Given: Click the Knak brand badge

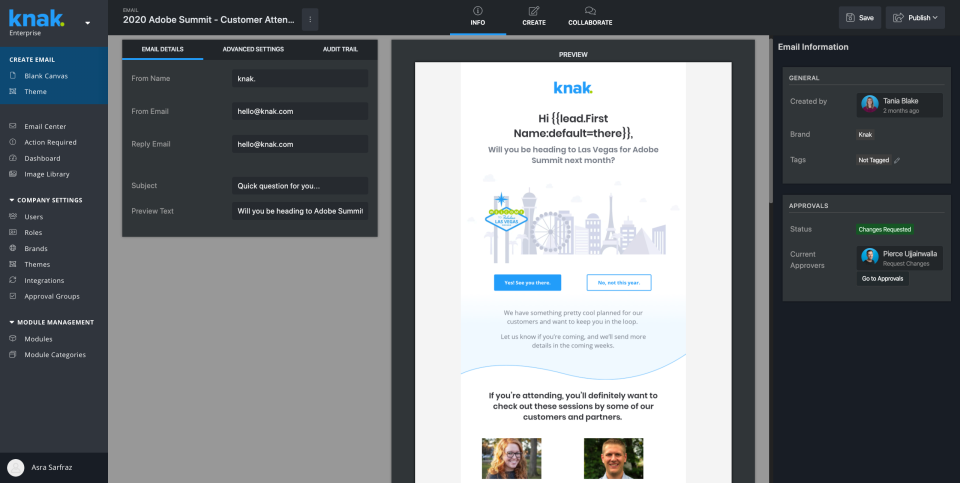Looking at the screenshot, I should pyautogui.click(x=865, y=135).
